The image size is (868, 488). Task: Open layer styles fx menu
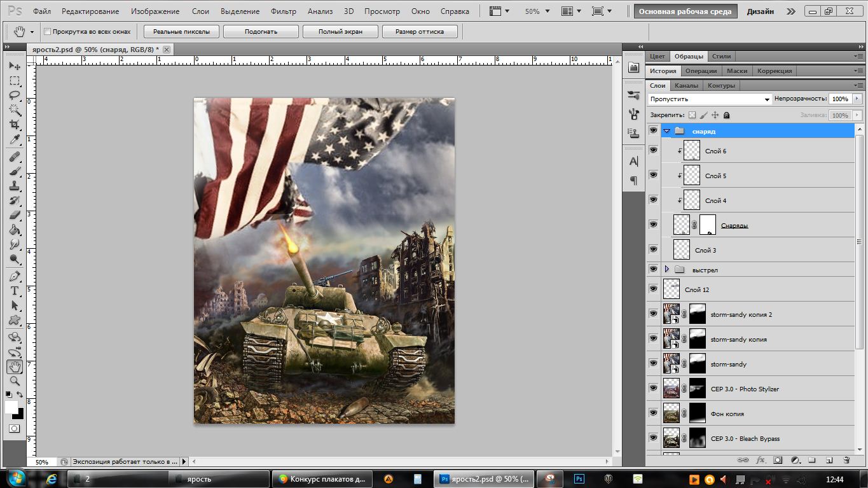pos(760,459)
